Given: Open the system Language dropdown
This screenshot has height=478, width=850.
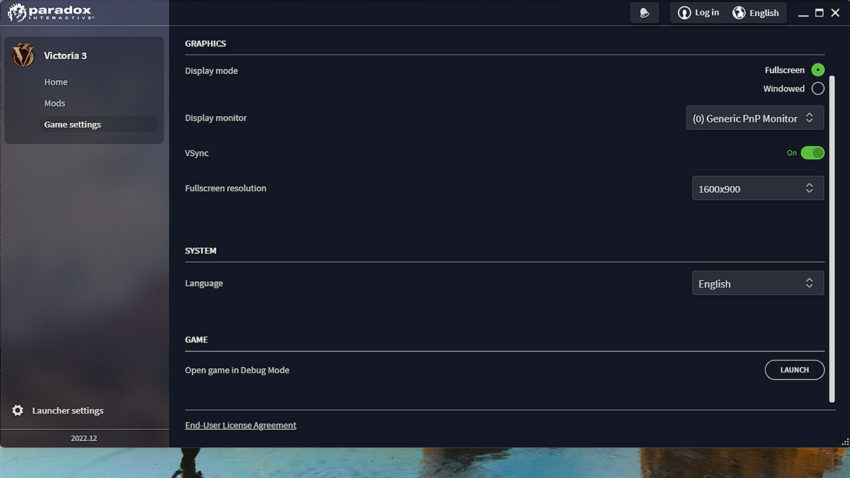Looking at the screenshot, I should [x=757, y=284].
